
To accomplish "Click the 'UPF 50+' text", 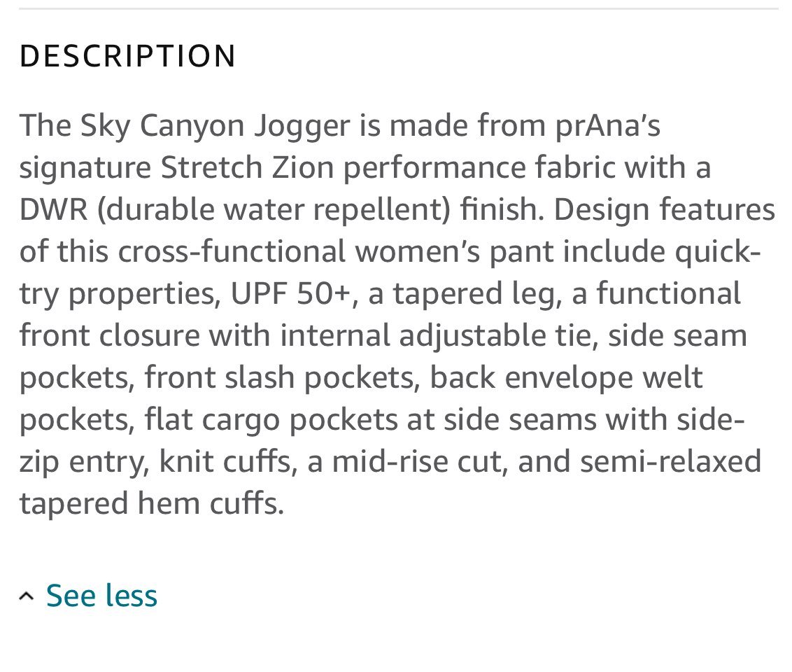I will tap(290, 293).
